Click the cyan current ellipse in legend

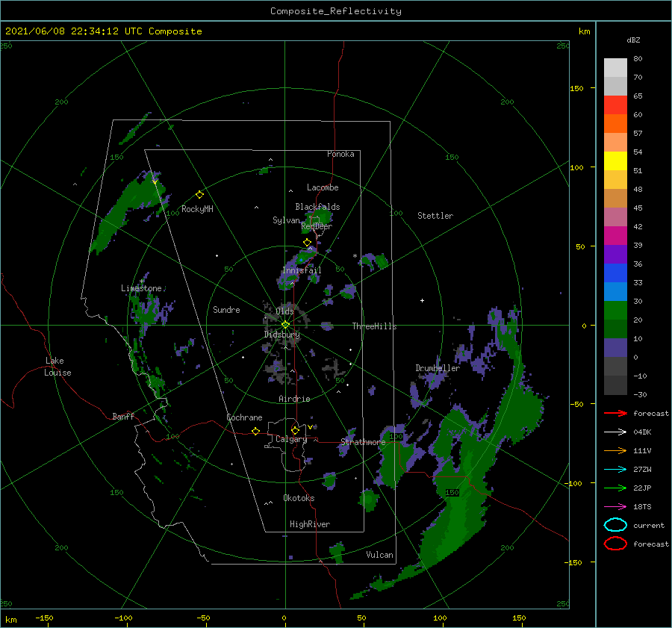(x=615, y=525)
